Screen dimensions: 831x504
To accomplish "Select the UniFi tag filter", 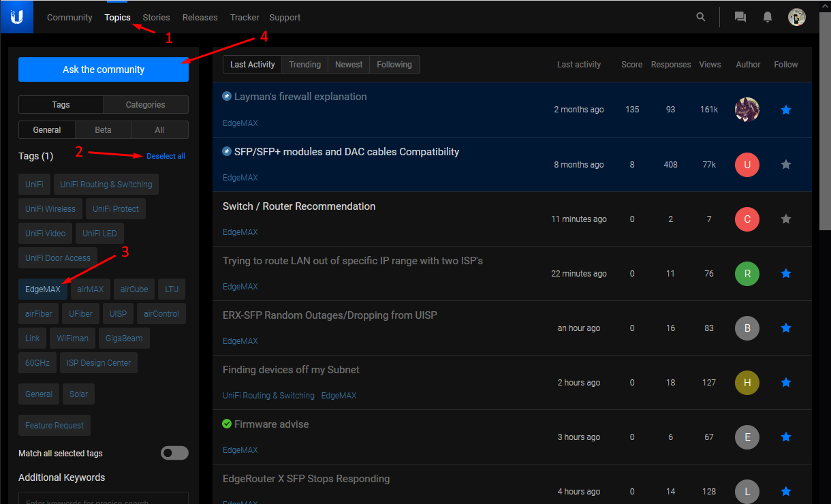I will pos(34,185).
